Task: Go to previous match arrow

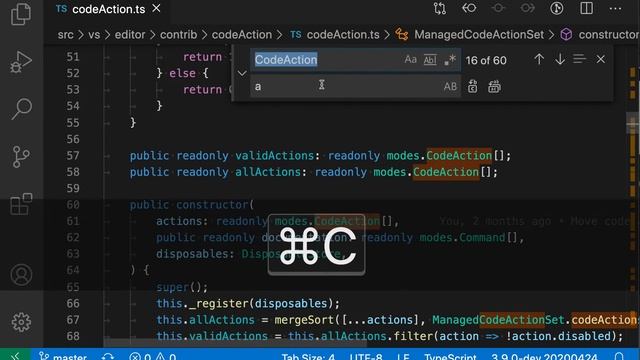Action: tap(539, 60)
